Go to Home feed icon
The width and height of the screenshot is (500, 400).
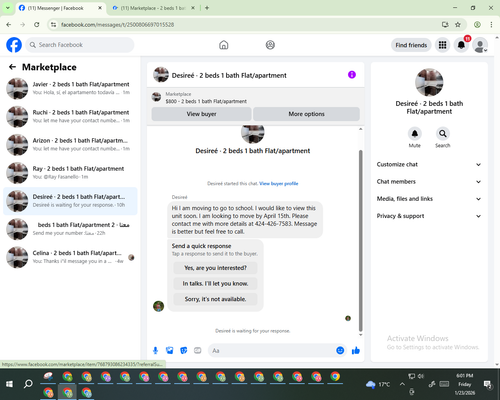tap(224, 45)
